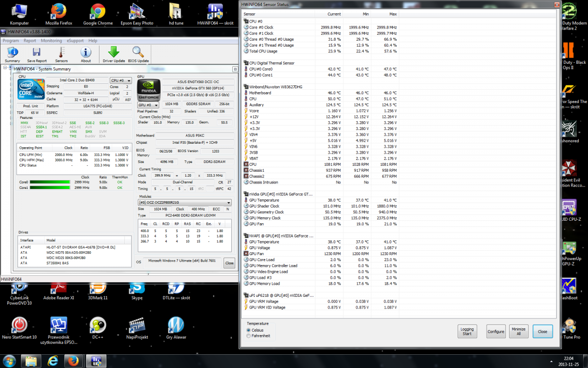
Task: Select the Winbond/Nuvoton W83627DHG group row
Action: click(x=321, y=87)
